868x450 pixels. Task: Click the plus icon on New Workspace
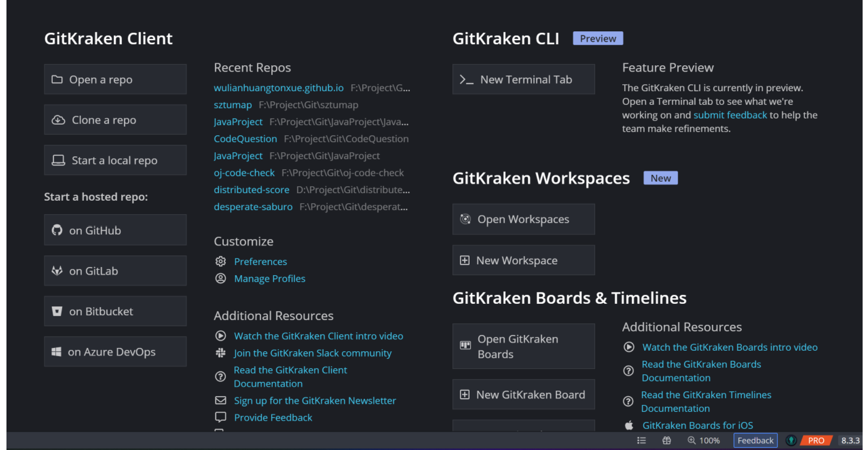click(x=465, y=261)
